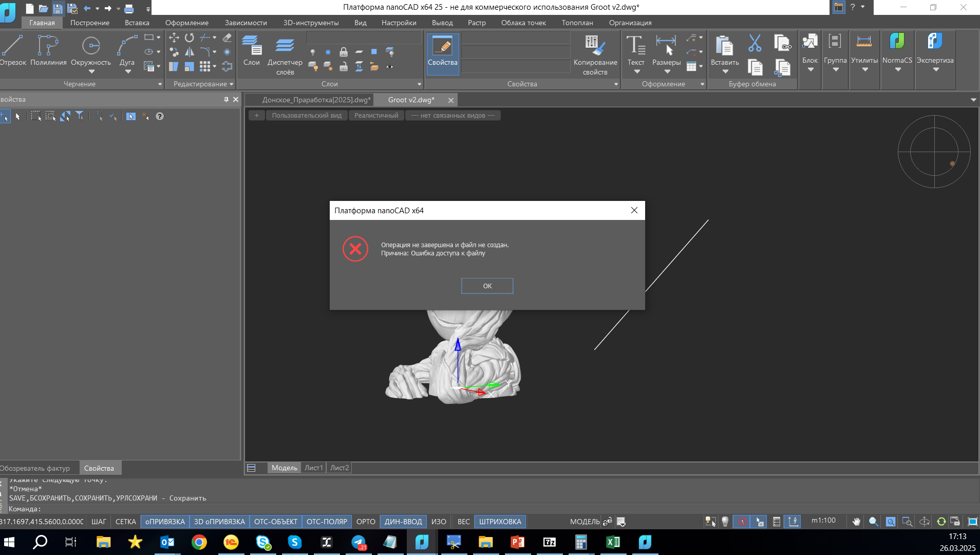Screen dimensions: 980x555
Task: Toggle ВЕС lineweight display
Action: pos(464,522)
